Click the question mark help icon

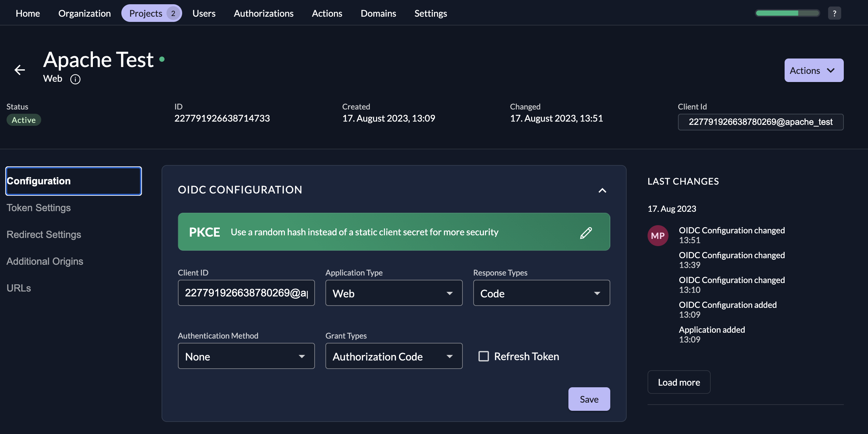834,13
